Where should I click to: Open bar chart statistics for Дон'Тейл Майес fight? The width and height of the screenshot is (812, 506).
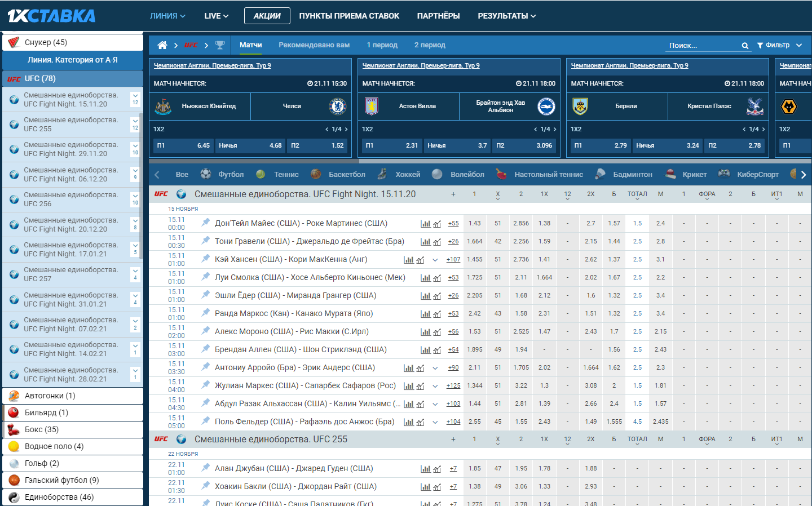(425, 224)
